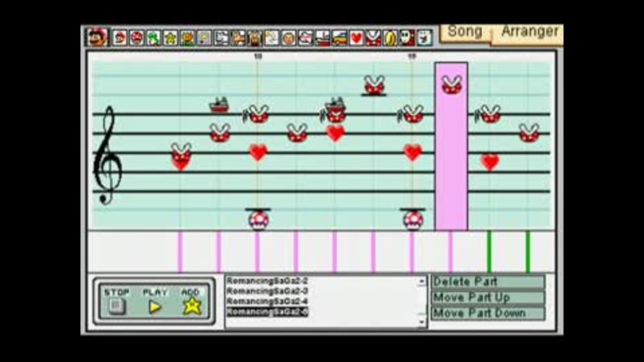Select RomancingSaGa2-4 in the part list
This screenshot has height=362, width=644.
click(x=268, y=302)
